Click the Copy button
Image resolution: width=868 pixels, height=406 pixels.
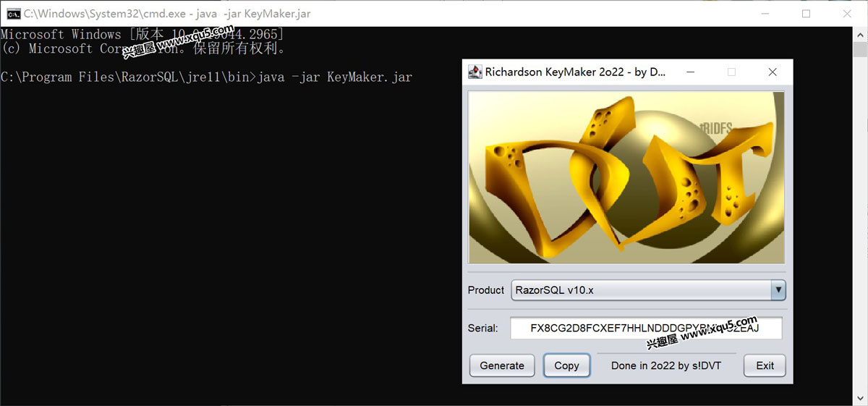click(x=566, y=365)
